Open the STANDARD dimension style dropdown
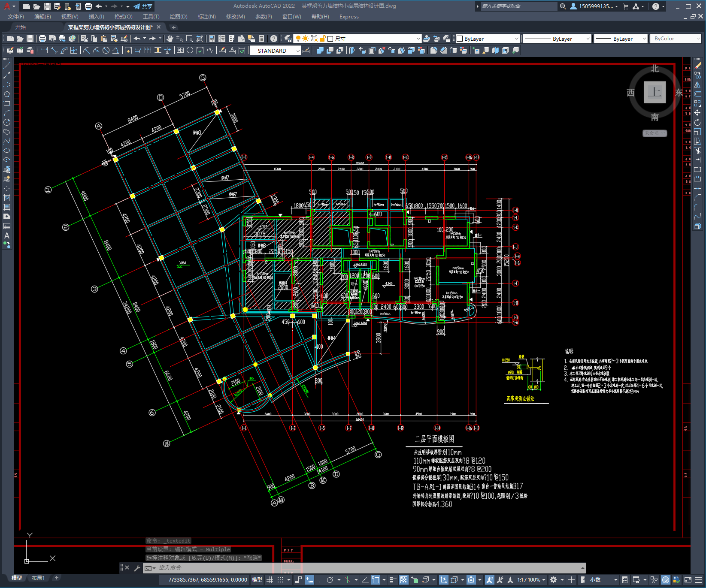706x588 pixels. [275, 51]
